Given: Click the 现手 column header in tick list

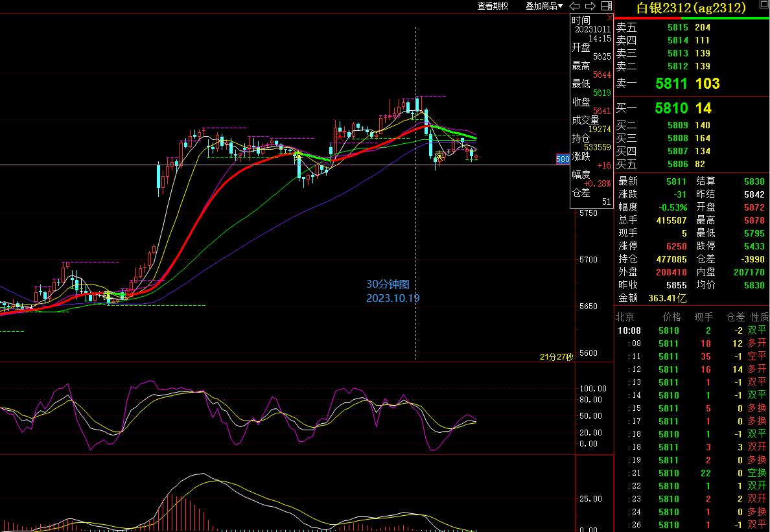Looking at the screenshot, I should [x=704, y=317].
